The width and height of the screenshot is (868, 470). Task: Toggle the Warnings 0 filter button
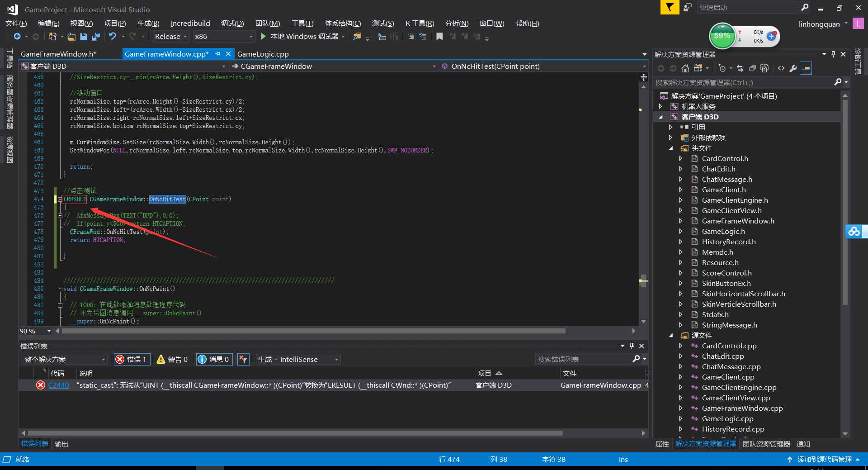172,359
